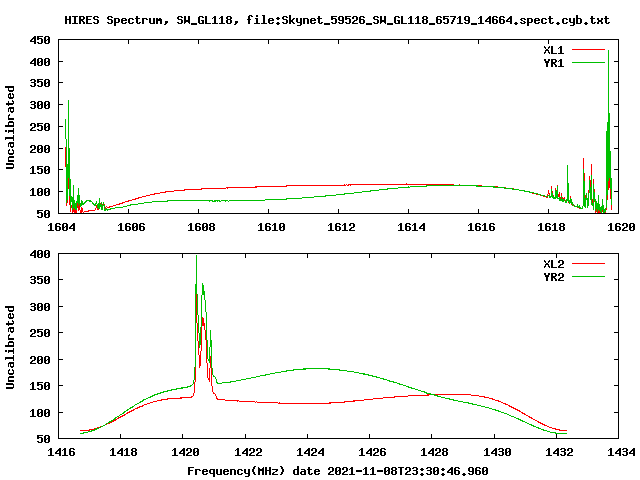The image size is (640, 480).
Task: Click the 1610 x-axis tick label
Action: point(271,227)
